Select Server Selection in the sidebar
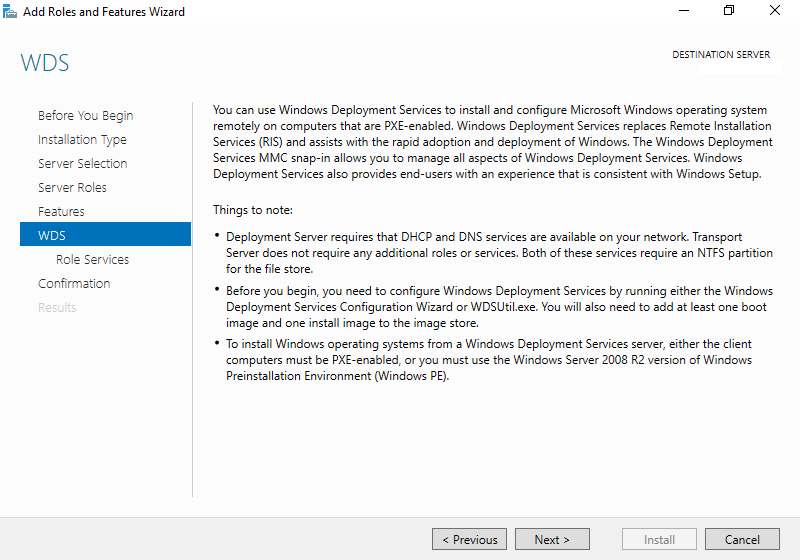 (x=83, y=164)
